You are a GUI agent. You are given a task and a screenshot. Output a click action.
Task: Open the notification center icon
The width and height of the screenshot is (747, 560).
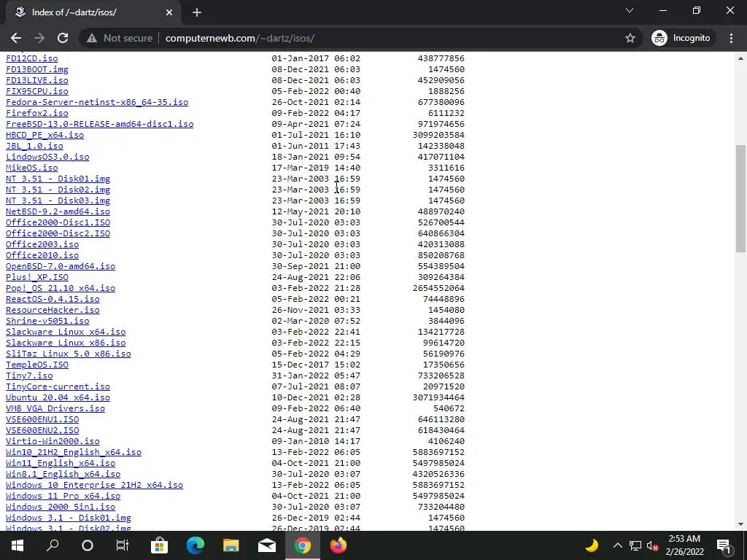pos(724,545)
